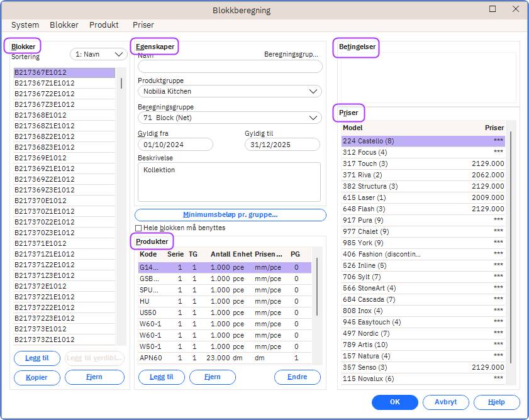Open the System menu

tap(25, 25)
